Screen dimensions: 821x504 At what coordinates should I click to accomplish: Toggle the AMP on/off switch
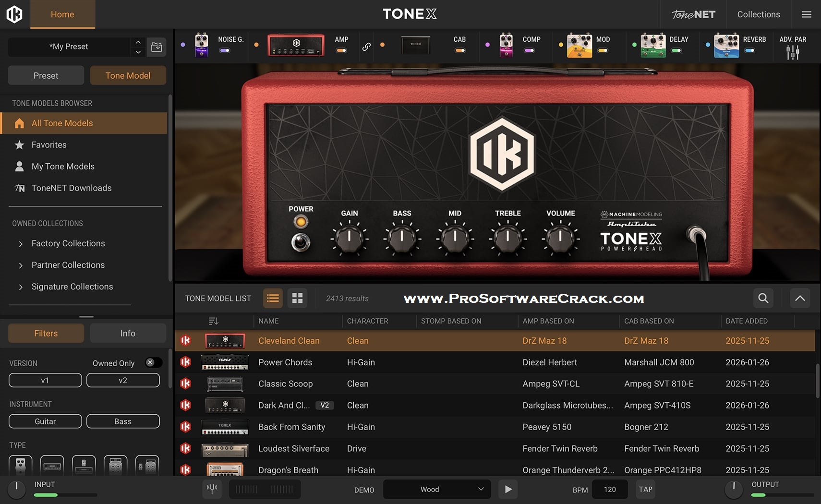341,50
